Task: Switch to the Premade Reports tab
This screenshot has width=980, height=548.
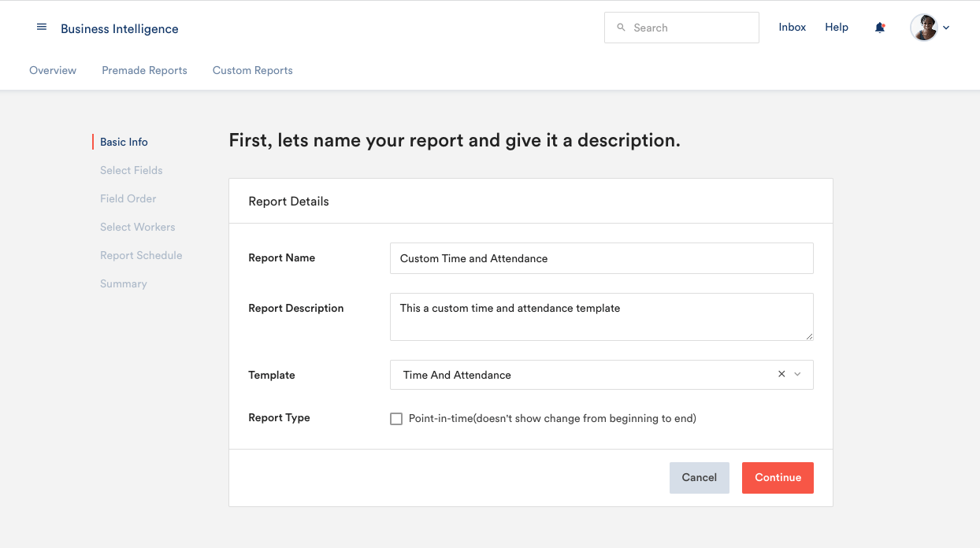Action: click(x=144, y=70)
